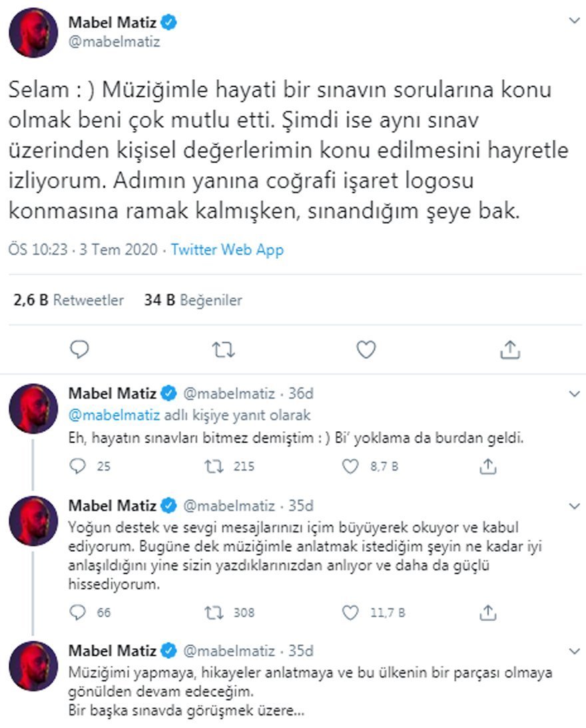Retweet the main tweet
Viewport: 586px width, 728px height.
pos(222,349)
